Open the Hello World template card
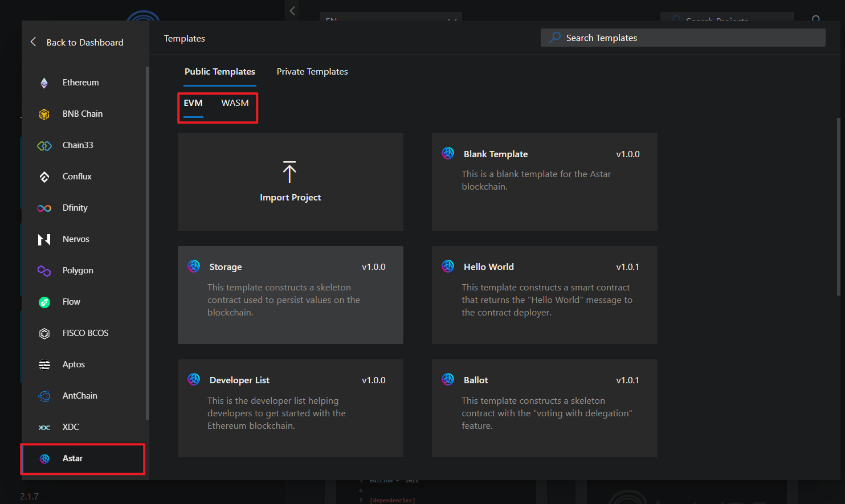Screen dimensions: 845x504 [544, 295]
